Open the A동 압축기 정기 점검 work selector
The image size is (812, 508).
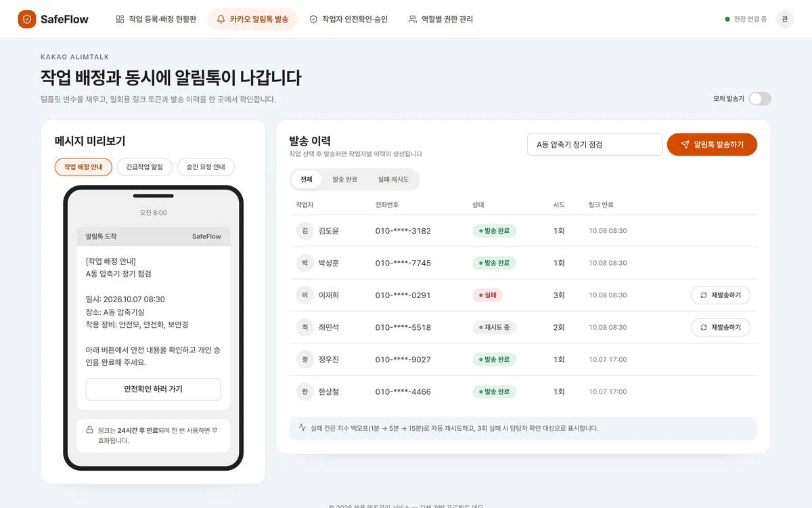[595, 144]
